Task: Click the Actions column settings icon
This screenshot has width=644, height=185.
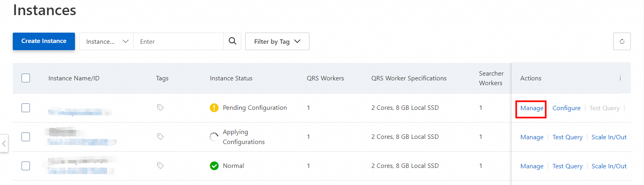Action: 620,78
